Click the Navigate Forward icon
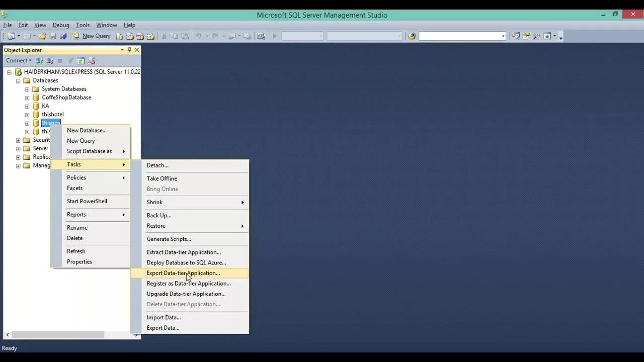644x362 pixels. click(x=247, y=36)
